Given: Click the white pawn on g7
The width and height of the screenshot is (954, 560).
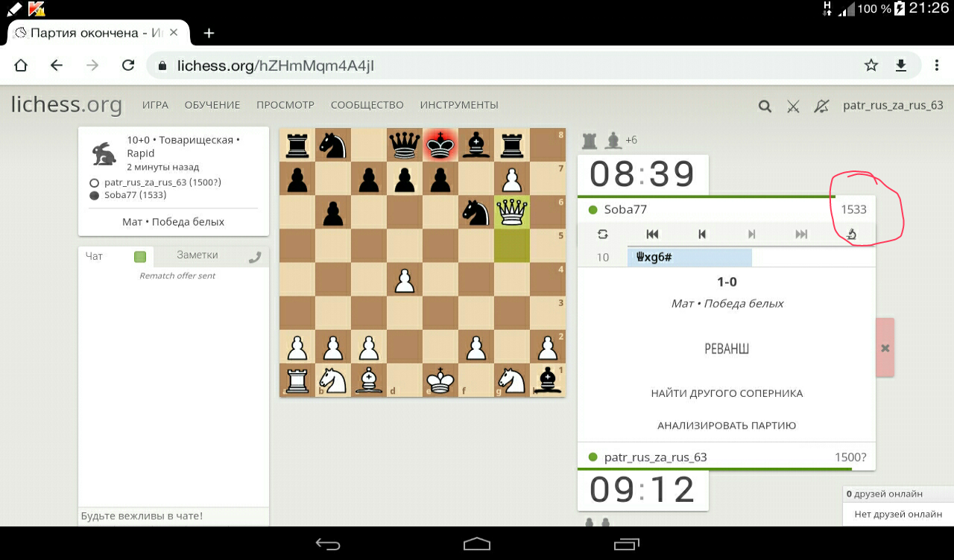Looking at the screenshot, I should pyautogui.click(x=512, y=179).
